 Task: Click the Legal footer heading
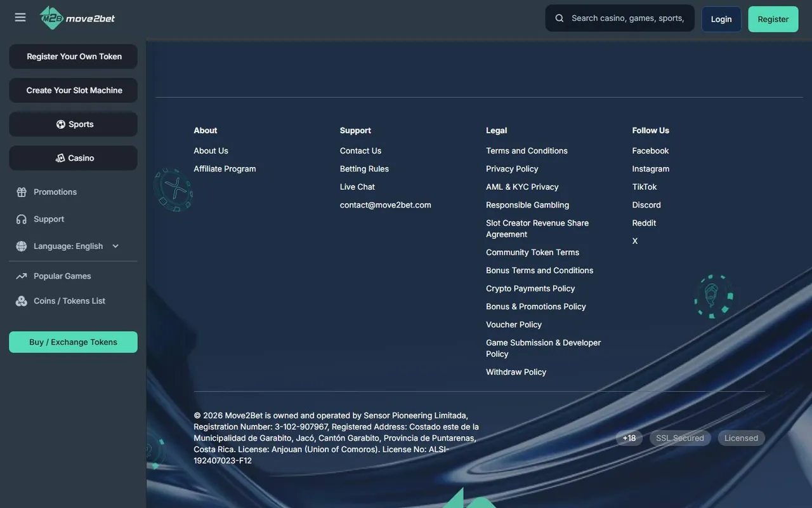496,131
